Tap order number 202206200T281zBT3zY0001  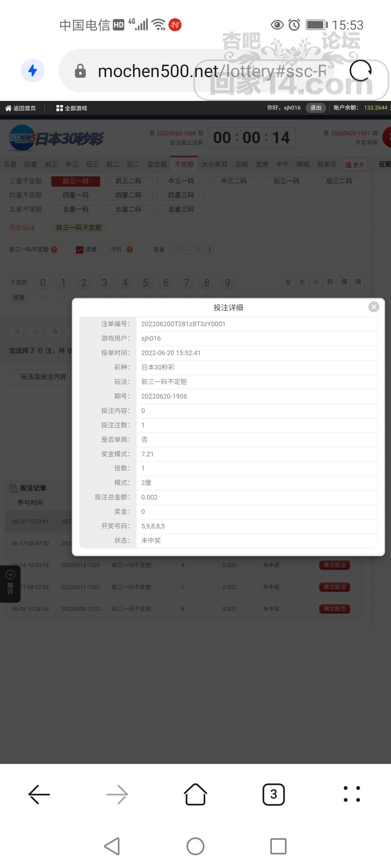(183, 324)
